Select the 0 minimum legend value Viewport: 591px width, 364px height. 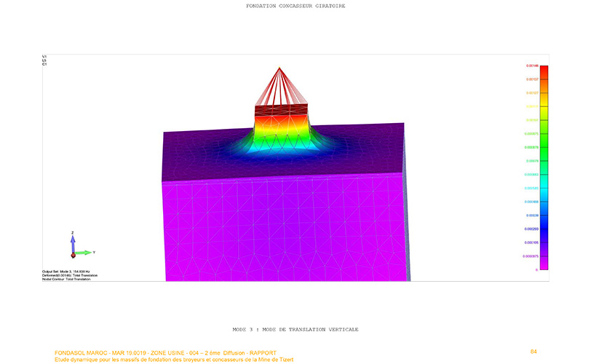click(536, 270)
